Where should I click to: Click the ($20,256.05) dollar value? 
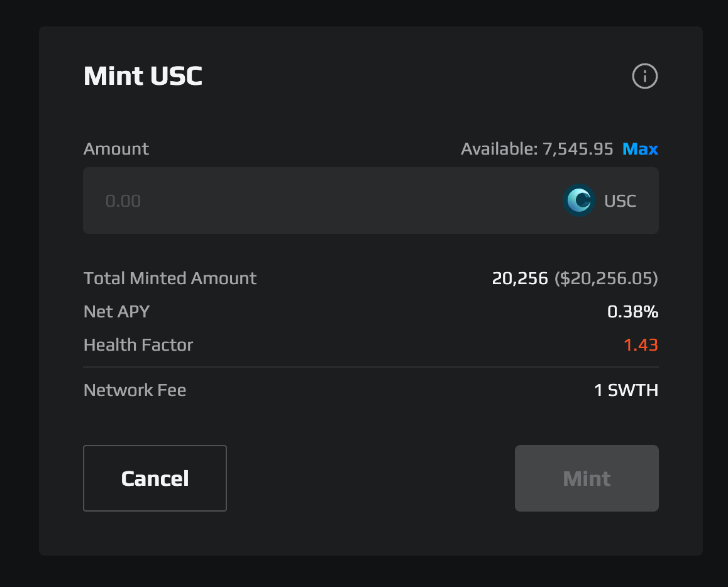click(607, 278)
